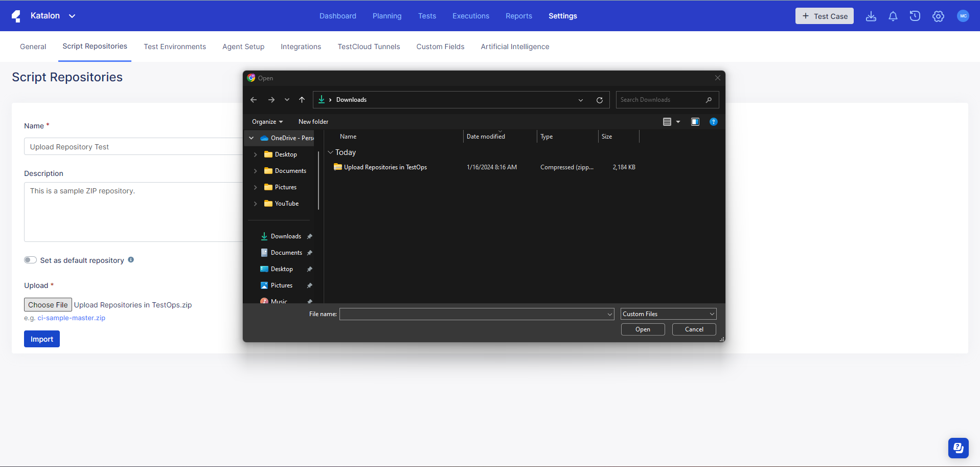Expand the Organize menu
The height and width of the screenshot is (467, 980).
[x=267, y=122]
